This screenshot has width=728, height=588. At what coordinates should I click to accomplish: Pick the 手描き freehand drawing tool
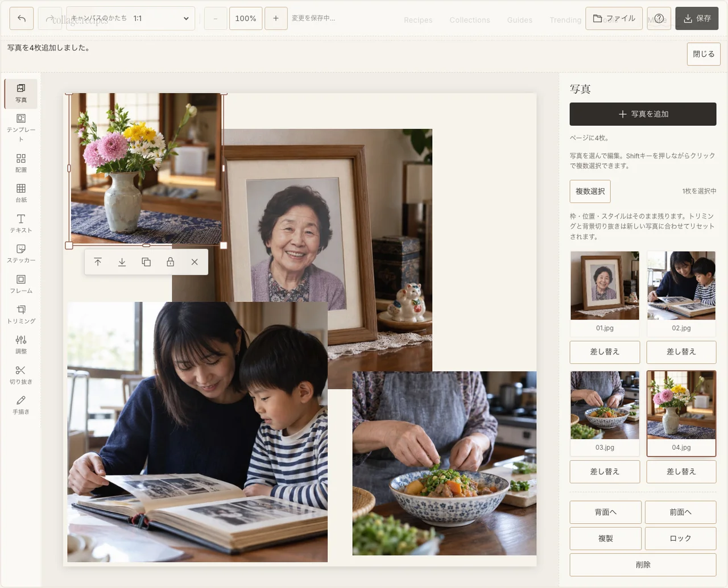[x=21, y=405]
